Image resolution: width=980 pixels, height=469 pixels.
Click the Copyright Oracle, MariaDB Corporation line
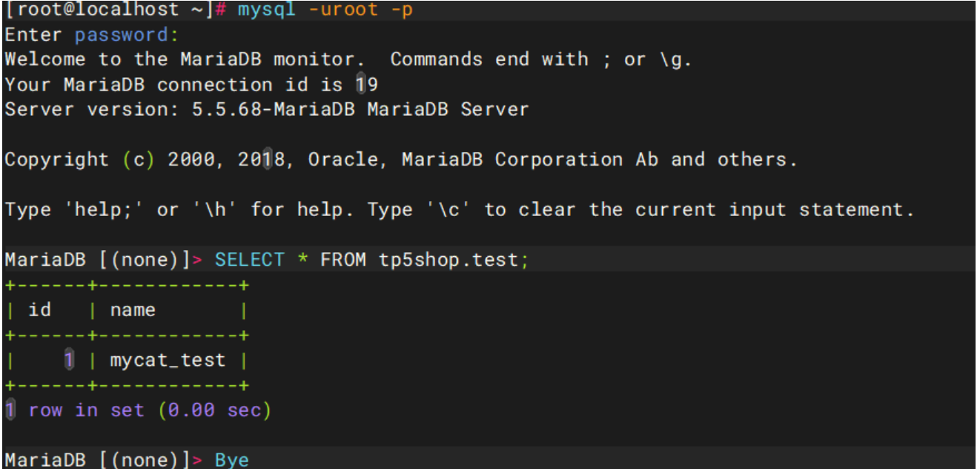[x=401, y=160]
